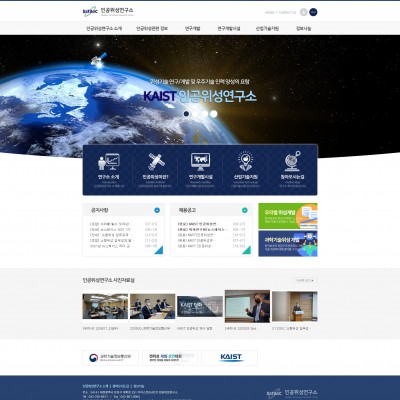Image resolution: width=400 pixels, height=400 pixels.
Task: Click the green satellite development banner
Action: coord(288,216)
